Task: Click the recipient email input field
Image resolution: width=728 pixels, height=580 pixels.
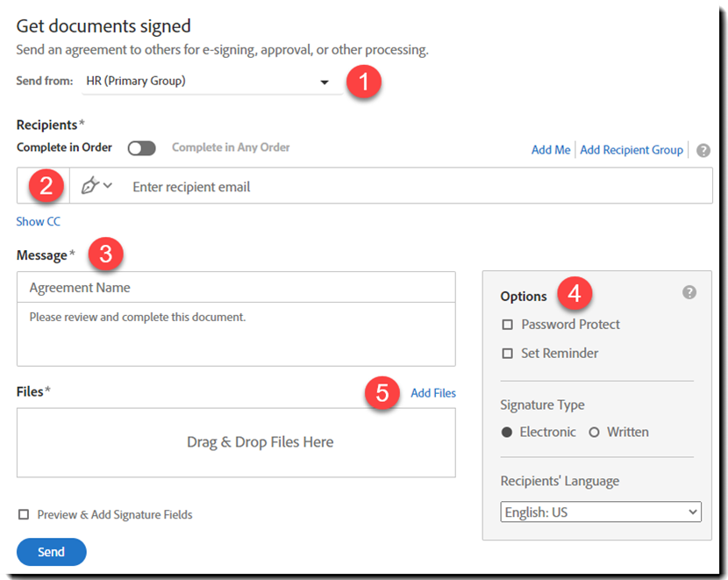Action: tap(412, 187)
